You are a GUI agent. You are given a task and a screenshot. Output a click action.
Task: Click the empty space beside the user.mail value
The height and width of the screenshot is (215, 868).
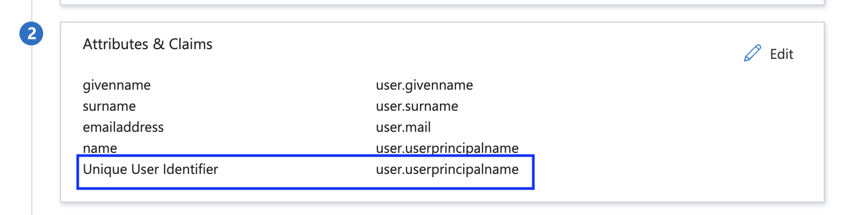click(x=594, y=127)
